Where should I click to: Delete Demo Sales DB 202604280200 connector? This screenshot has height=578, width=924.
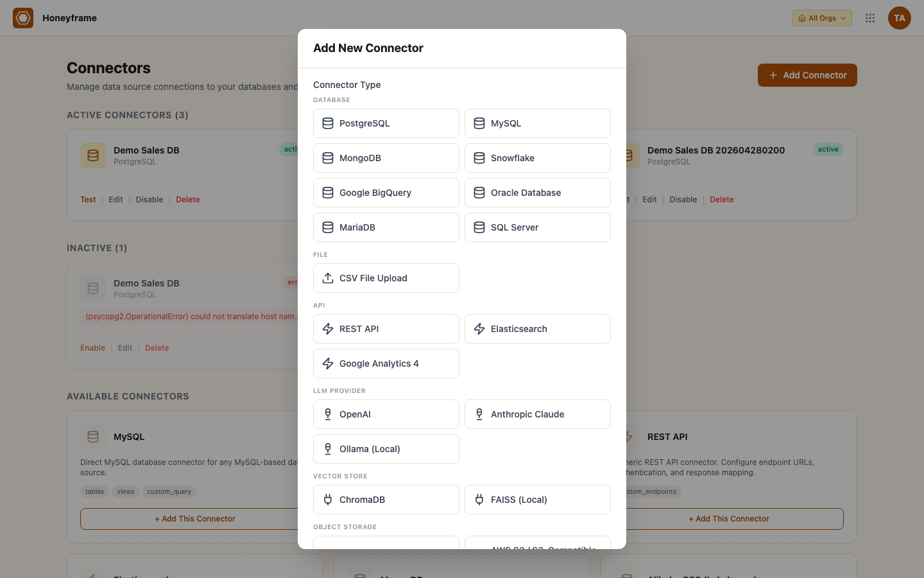tap(722, 200)
